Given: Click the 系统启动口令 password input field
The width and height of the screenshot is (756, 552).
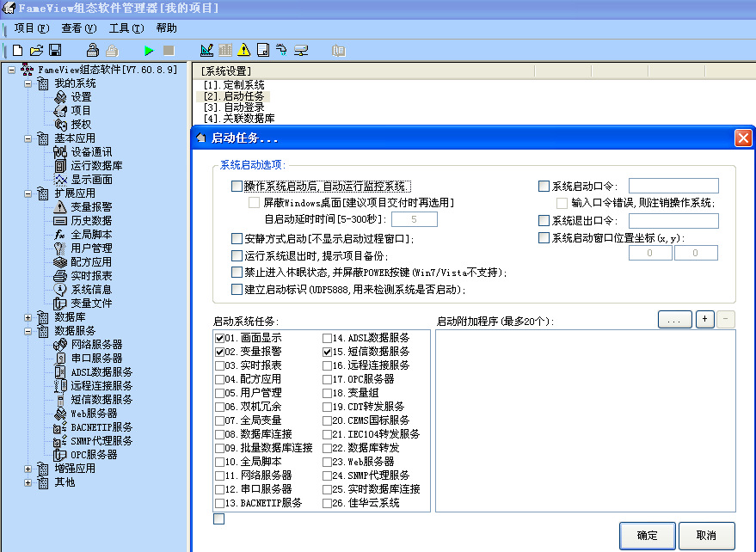Looking at the screenshot, I should pos(673,186).
